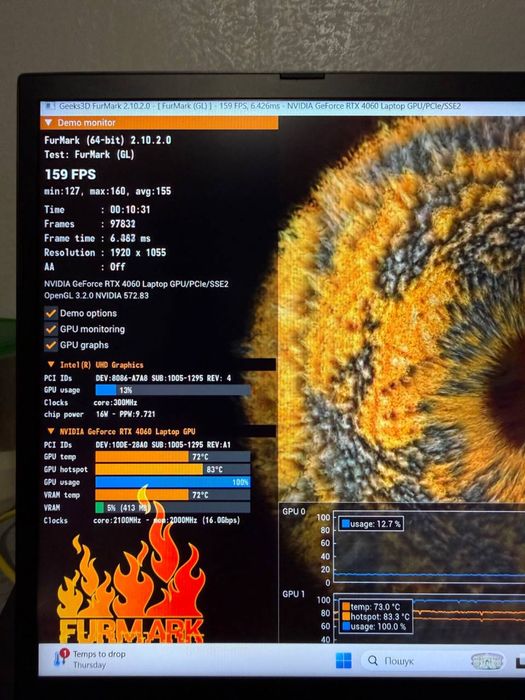The image size is (525, 700).
Task: Click the OpenGL 3.2.0 NVIDIA 572.83 line
Action: click(96, 296)
